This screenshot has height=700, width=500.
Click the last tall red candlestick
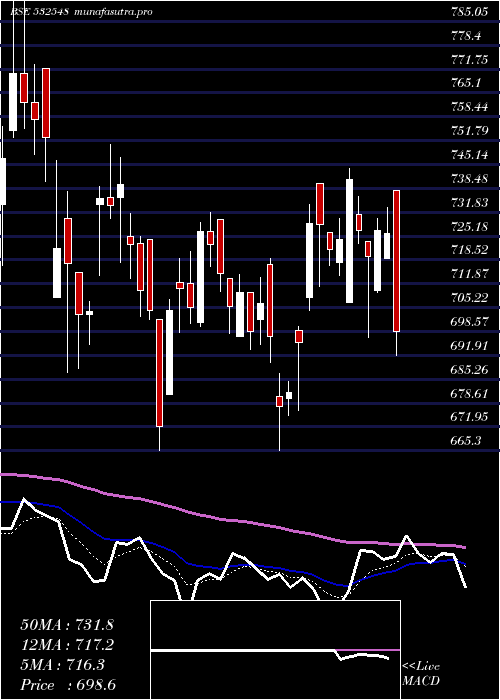396,261
